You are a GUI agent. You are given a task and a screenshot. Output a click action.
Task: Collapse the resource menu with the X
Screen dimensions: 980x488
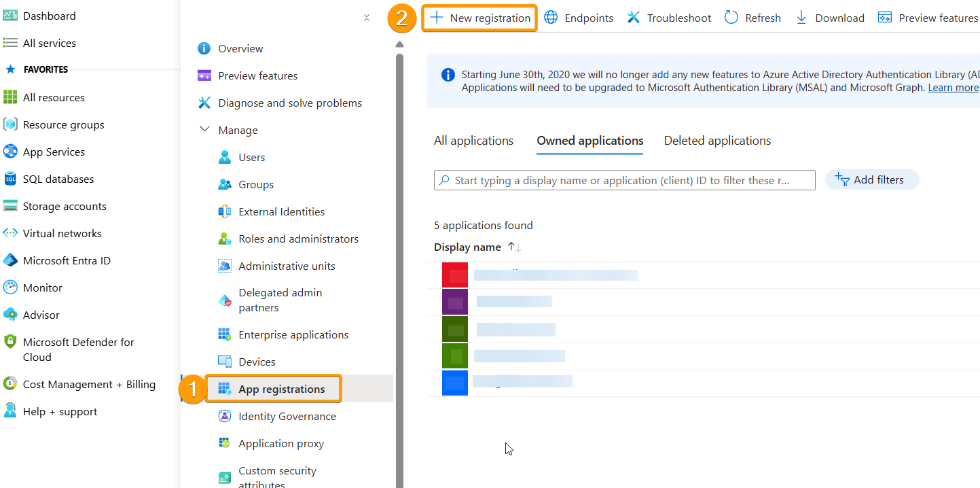point(367,18)
